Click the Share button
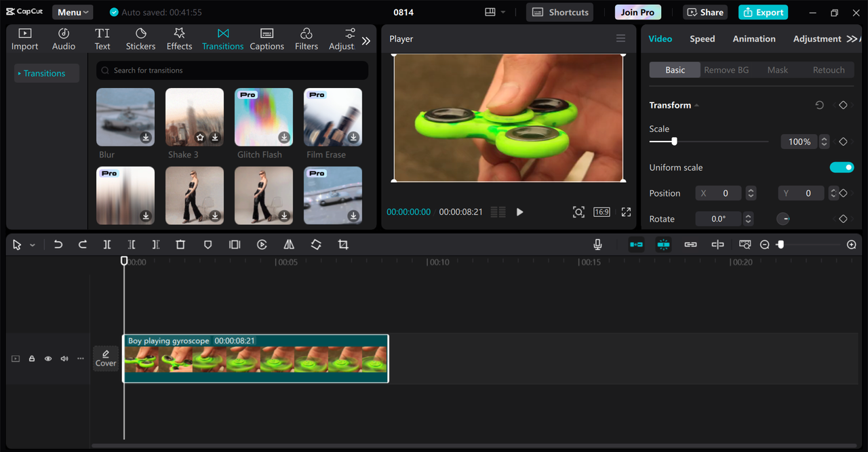868x452 pixels. [x=705, y=12]
